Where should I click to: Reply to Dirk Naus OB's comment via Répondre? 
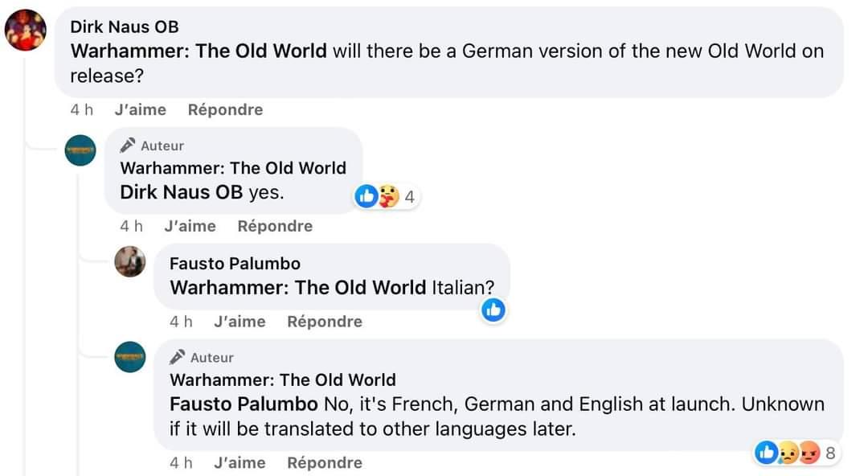coord(225,109)
